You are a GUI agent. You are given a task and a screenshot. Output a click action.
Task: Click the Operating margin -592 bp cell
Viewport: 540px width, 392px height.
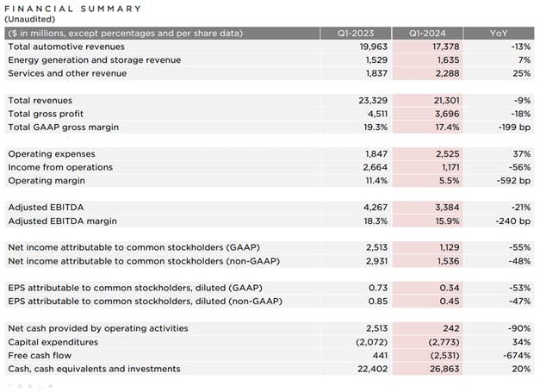511,181
